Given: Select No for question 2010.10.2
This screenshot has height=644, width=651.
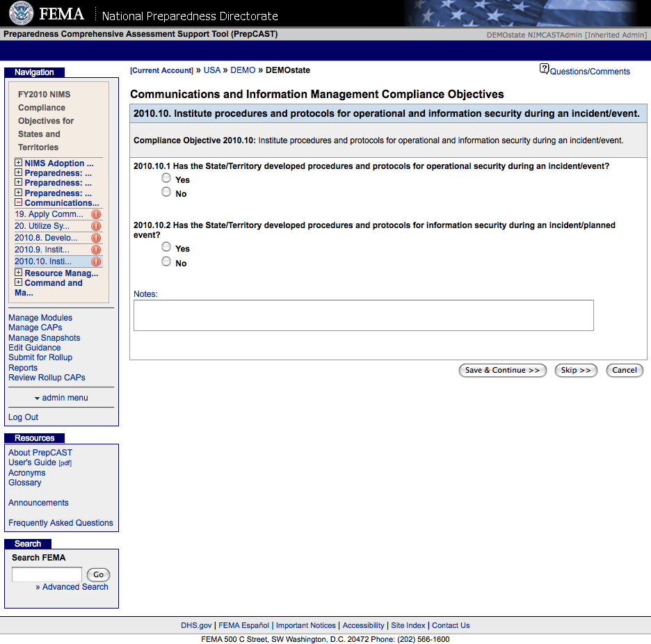Looking at the screenshot, I should point(166,261).
